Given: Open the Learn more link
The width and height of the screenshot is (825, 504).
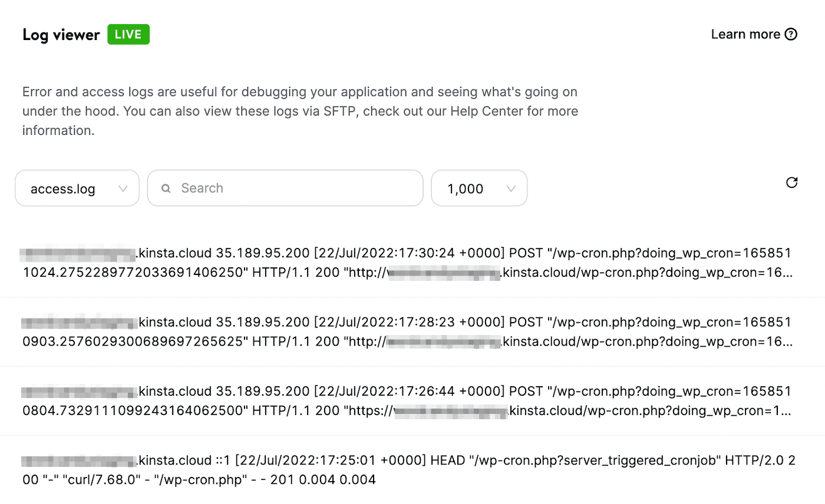Looking at the screenshot, I should click(x=744, y=34).
